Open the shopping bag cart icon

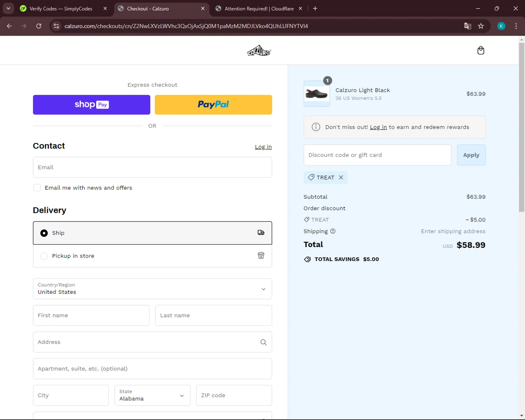[x=481, y=50]
